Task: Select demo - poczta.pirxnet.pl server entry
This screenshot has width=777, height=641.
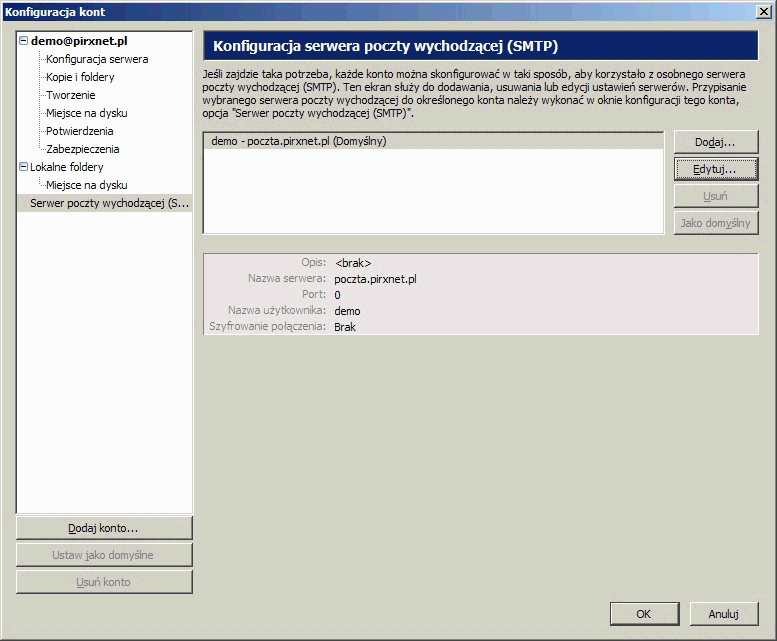Action: (x=298, y=142)
